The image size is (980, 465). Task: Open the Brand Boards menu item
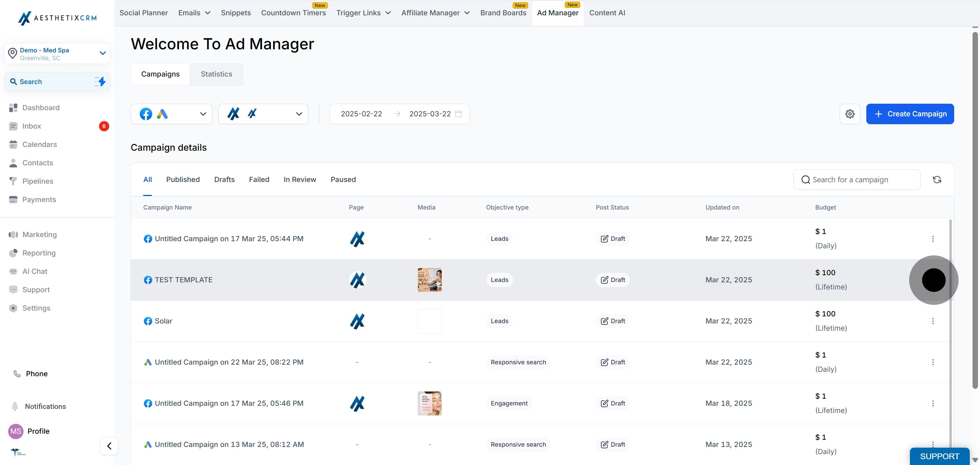503,13
